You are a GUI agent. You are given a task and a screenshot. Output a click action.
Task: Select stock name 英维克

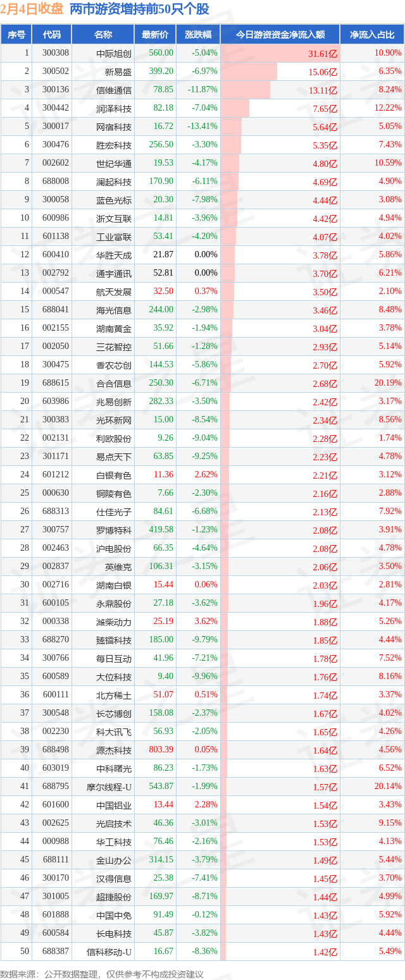coord(118,567)
